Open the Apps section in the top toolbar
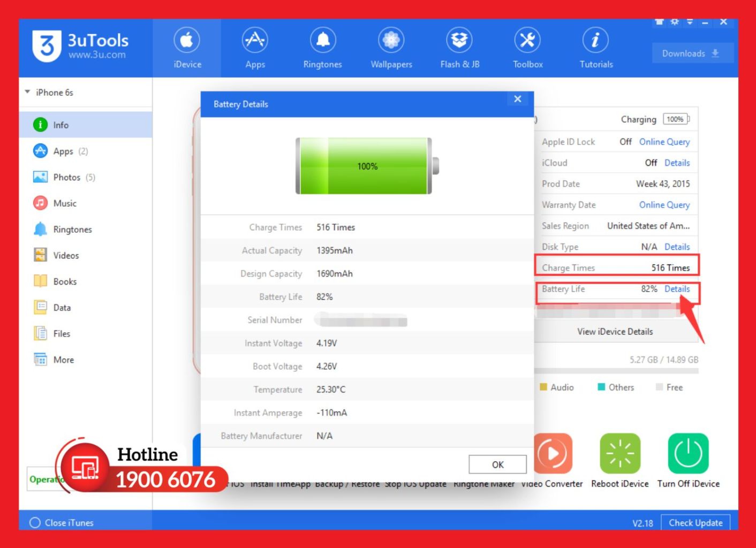The image size is (756, 548). click(254, 48)
